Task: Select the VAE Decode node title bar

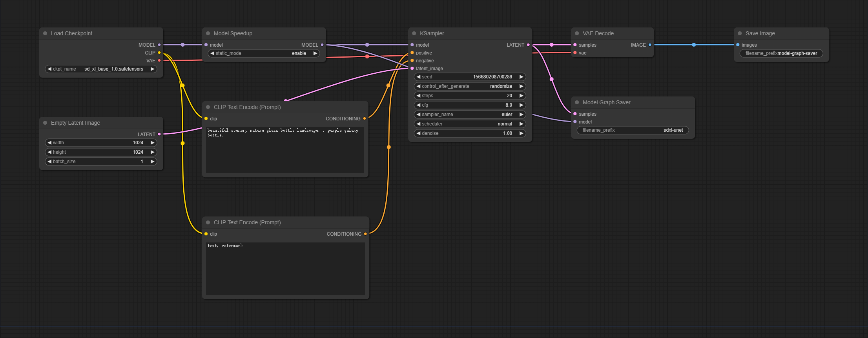Action: [x=598, y=33]
